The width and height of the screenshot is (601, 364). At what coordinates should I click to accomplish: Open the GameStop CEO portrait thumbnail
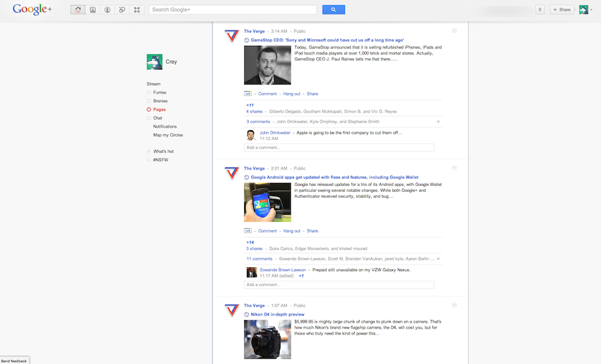coord(268,65)
